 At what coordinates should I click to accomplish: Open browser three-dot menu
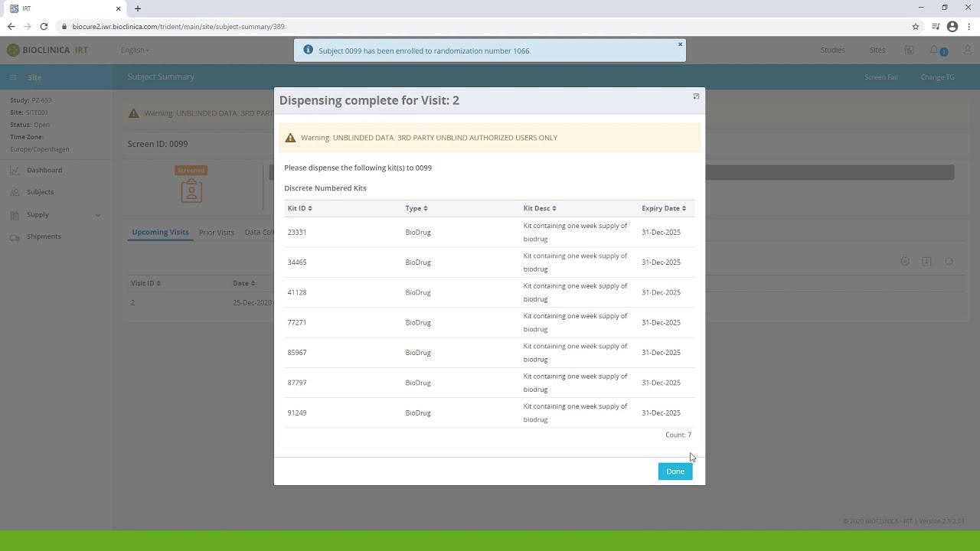(x=969, y=26)
